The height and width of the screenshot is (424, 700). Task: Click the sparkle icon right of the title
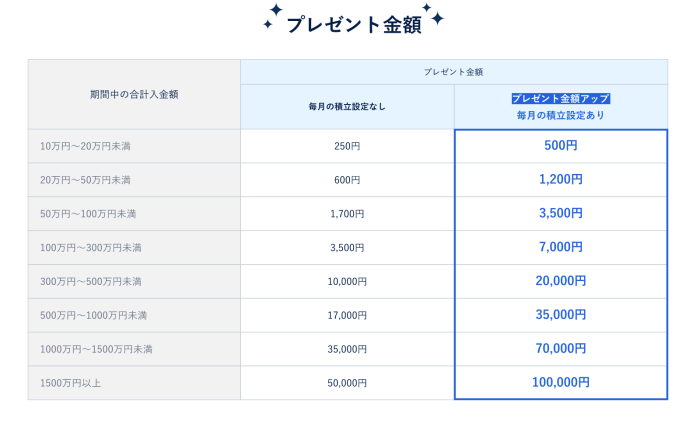click(x=432, y=15)
